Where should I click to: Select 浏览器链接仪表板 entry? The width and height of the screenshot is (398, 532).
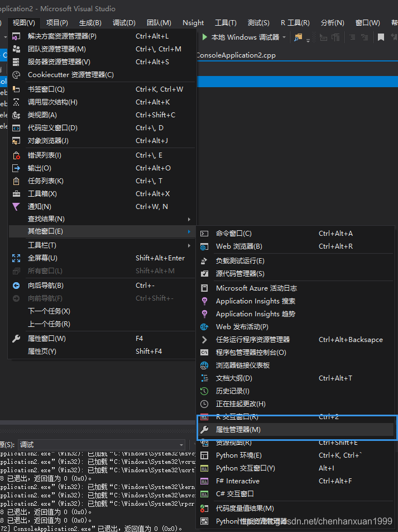coord(295,365)
